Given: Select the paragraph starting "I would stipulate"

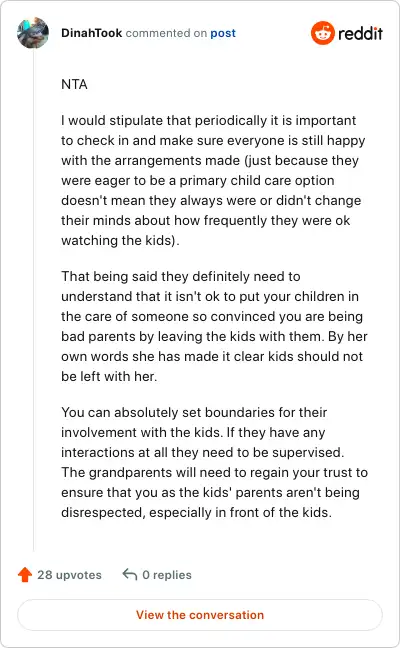Looking at the screenshot, I should (213, 180).
